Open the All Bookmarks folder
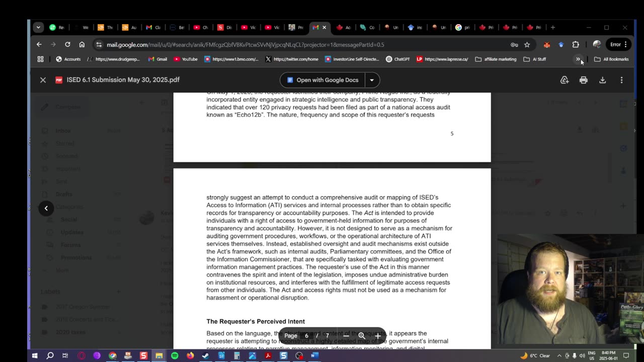This screenshot has height=362, width=644. coord(611,59)
